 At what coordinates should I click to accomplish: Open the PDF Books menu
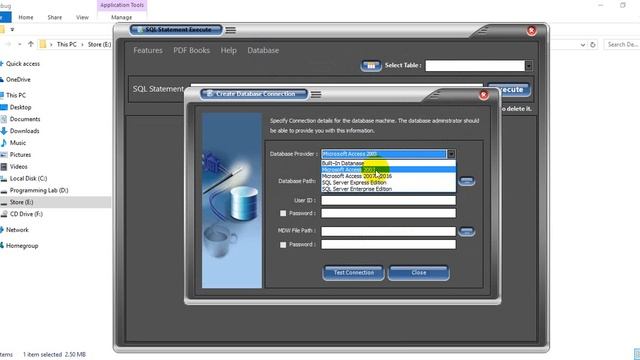pyautogui.click(x=191, y=51)
